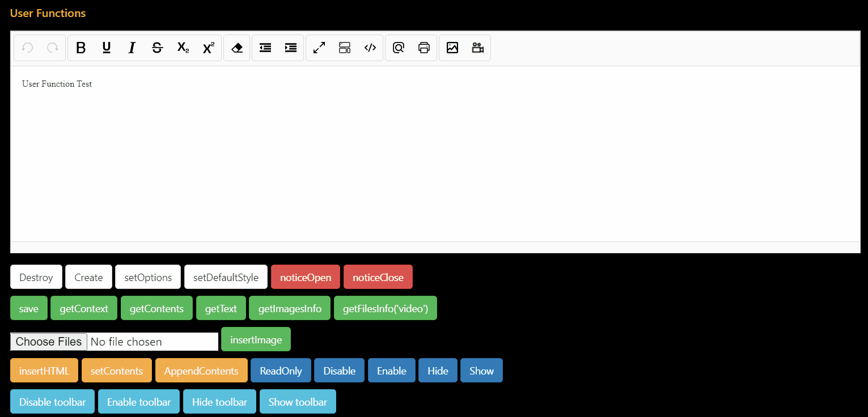Click the getContents button

156,308
